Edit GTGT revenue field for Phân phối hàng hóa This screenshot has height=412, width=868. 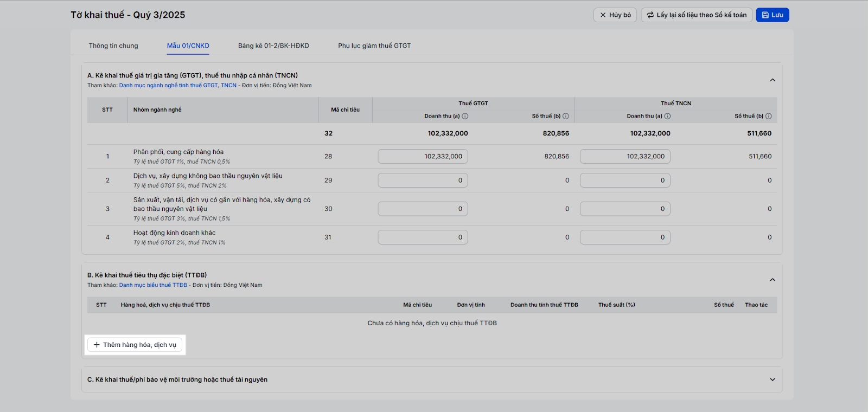tap(423, 157)
